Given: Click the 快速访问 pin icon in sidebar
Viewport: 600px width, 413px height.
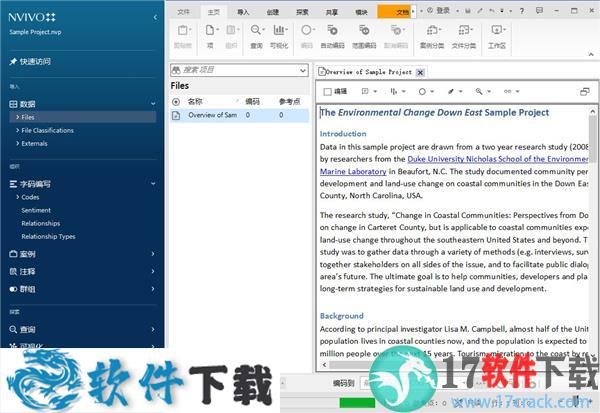Looking at the screenshot, I should (14, 62).
